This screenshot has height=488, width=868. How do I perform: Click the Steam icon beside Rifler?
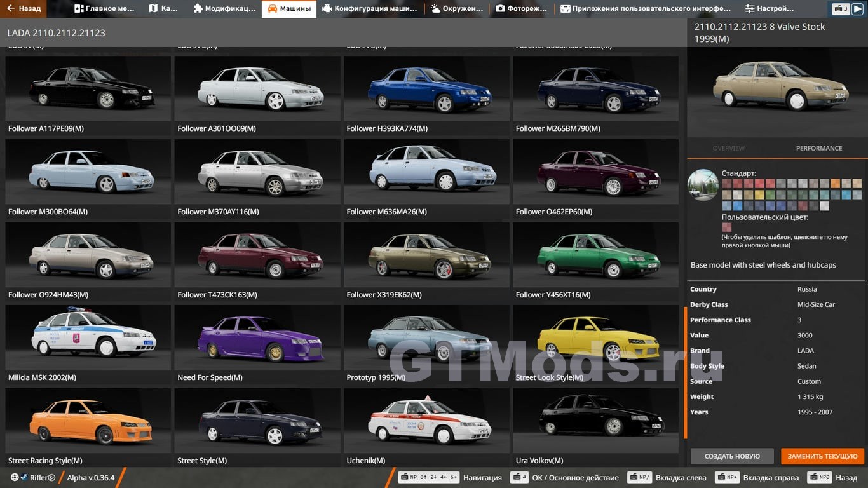coord(24,478)
